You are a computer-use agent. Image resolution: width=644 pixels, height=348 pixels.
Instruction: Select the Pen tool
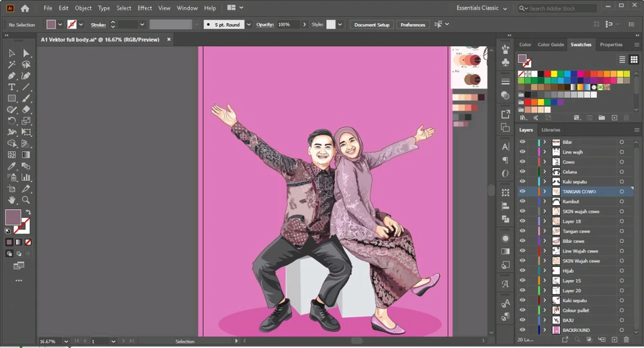pos(12,76)
